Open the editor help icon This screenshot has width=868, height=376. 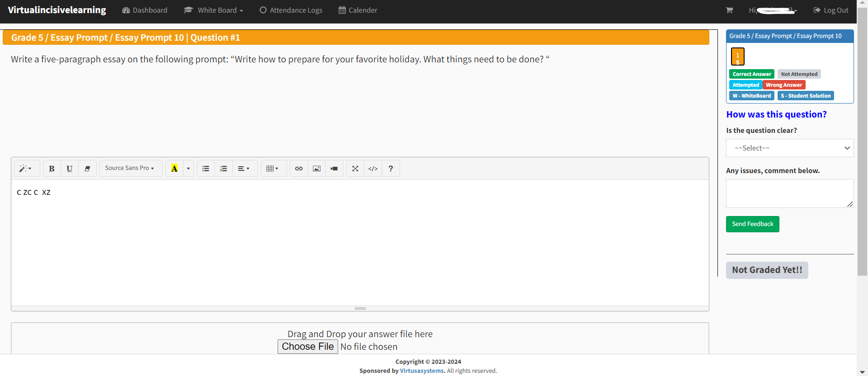391,169
